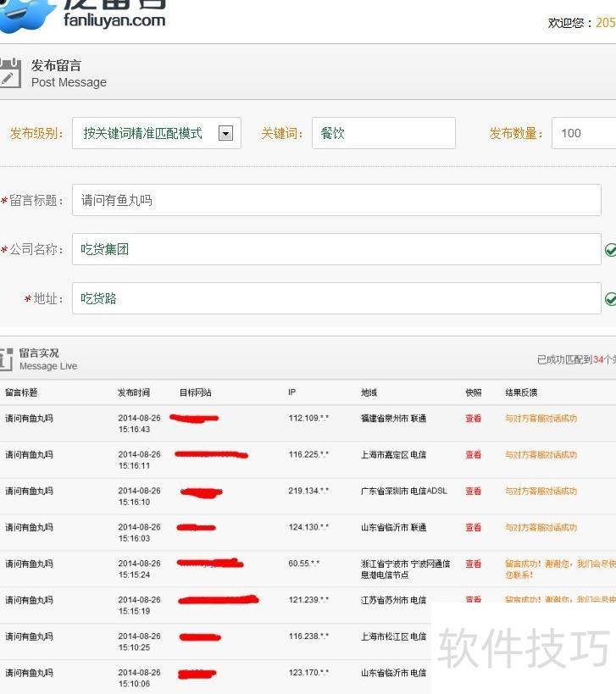The image size is (616, 694).
Task: Click IP cell 123.170.*.*
Action: (x=308, y=672)
